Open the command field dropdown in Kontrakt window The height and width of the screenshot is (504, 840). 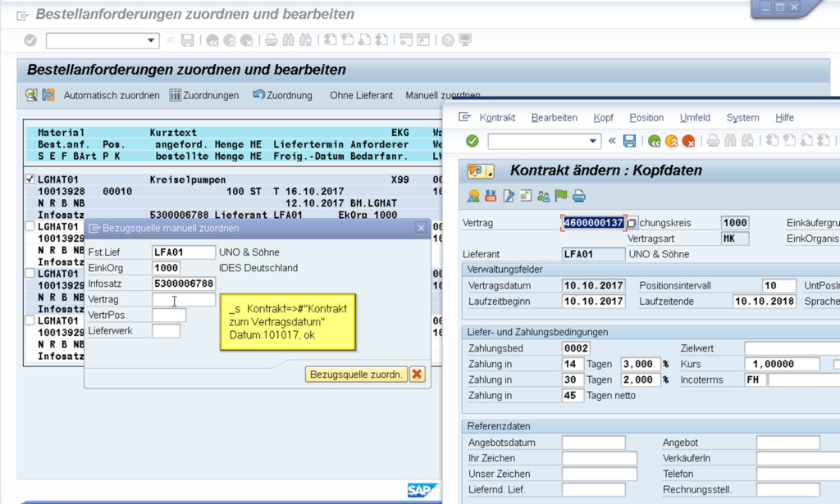596,142
